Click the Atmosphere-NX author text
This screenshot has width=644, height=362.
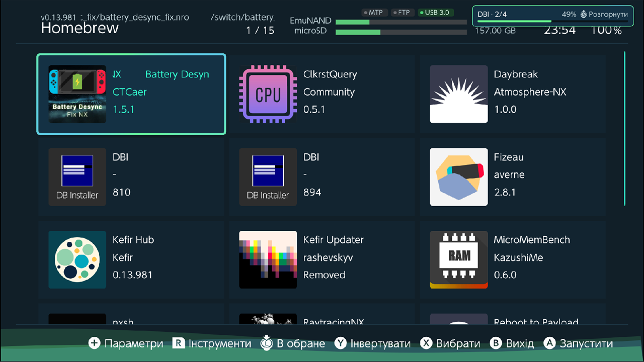pyautogui.click(x=530, y=92)
